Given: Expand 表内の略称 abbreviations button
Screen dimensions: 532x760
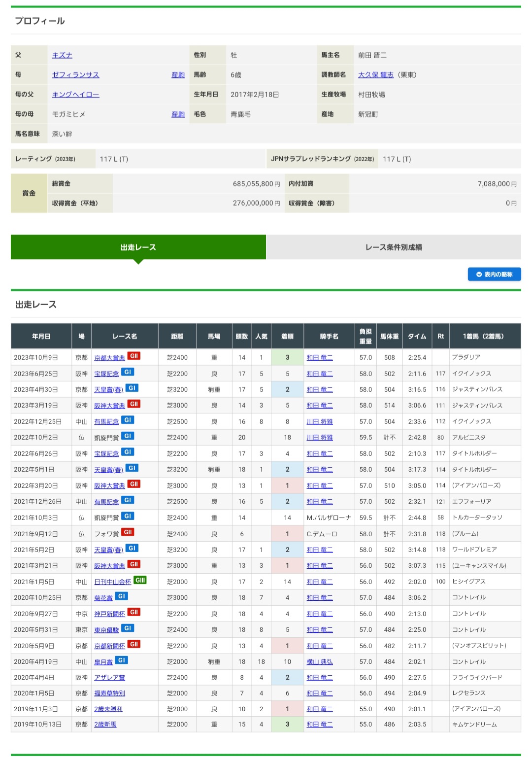Looking at the screenshot, I should (494, 275).
